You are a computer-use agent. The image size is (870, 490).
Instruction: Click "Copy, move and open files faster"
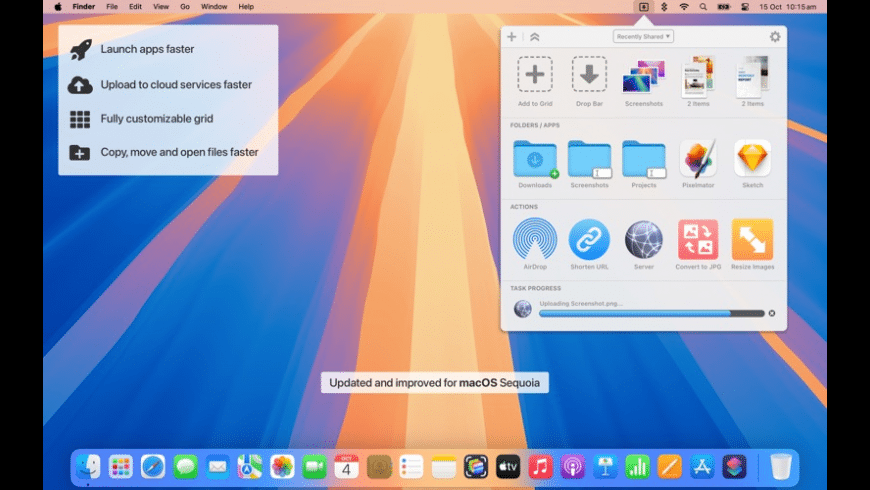(x=179, y=152)
